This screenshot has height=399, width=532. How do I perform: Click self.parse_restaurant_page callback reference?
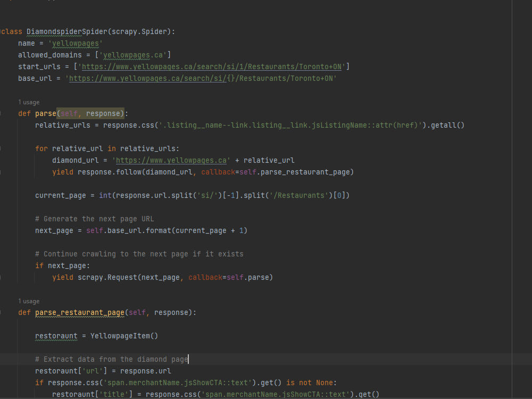[295, 172]
